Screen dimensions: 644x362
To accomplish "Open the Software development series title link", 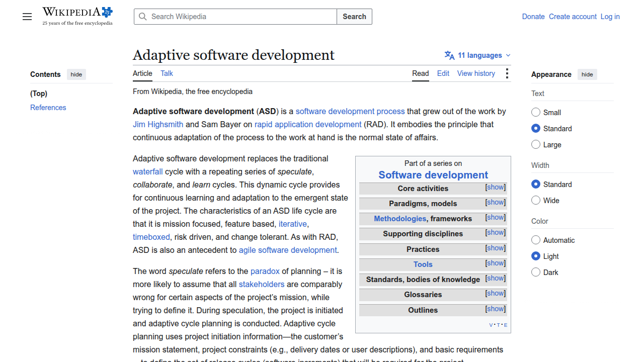I will [x=433, y=175].
